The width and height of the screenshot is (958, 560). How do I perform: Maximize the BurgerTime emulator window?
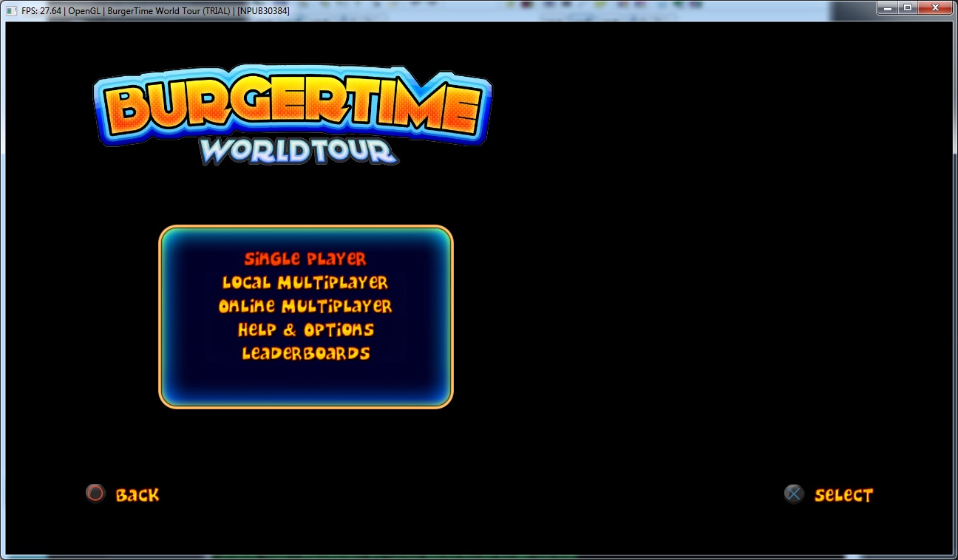coord(908,8)
